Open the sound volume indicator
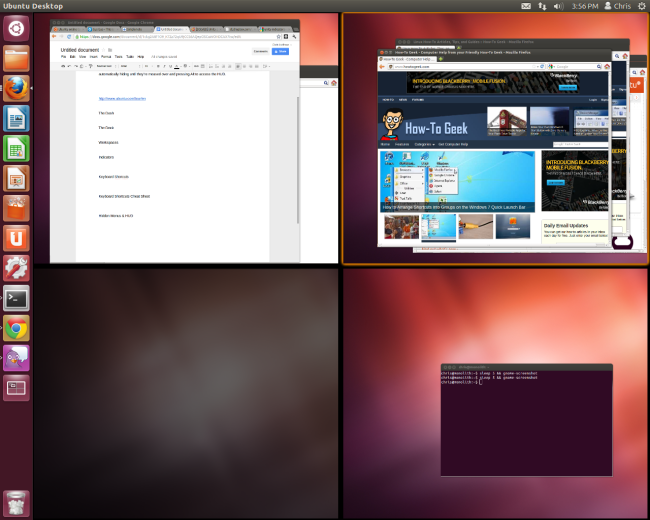The height and width of the screenshot is (520, 650). [558, 6]
